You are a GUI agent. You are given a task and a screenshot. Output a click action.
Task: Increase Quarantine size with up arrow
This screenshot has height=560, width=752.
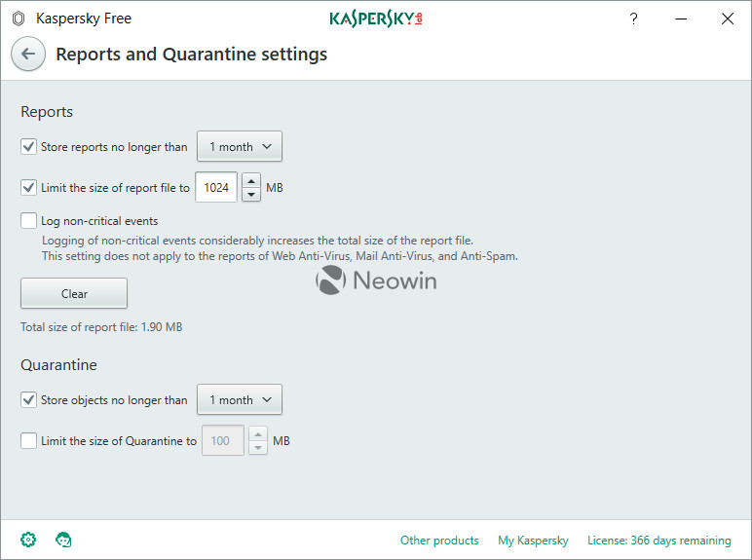click(258, 433)
